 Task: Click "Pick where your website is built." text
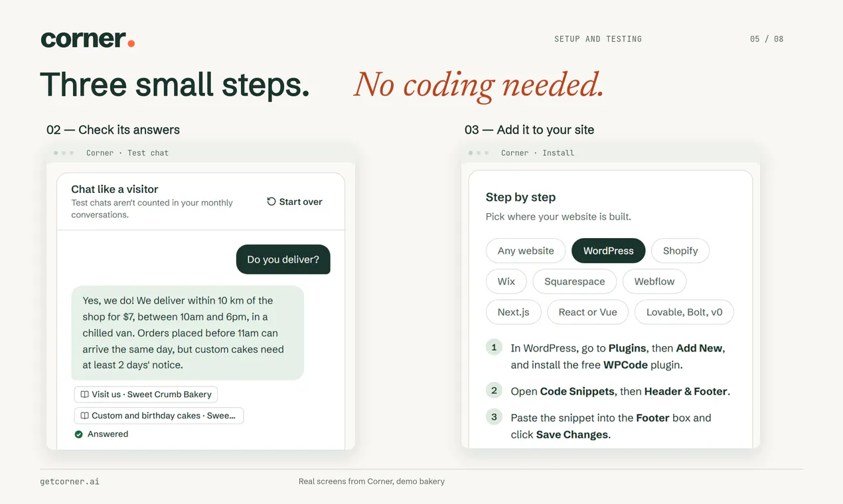click(558, 217)
